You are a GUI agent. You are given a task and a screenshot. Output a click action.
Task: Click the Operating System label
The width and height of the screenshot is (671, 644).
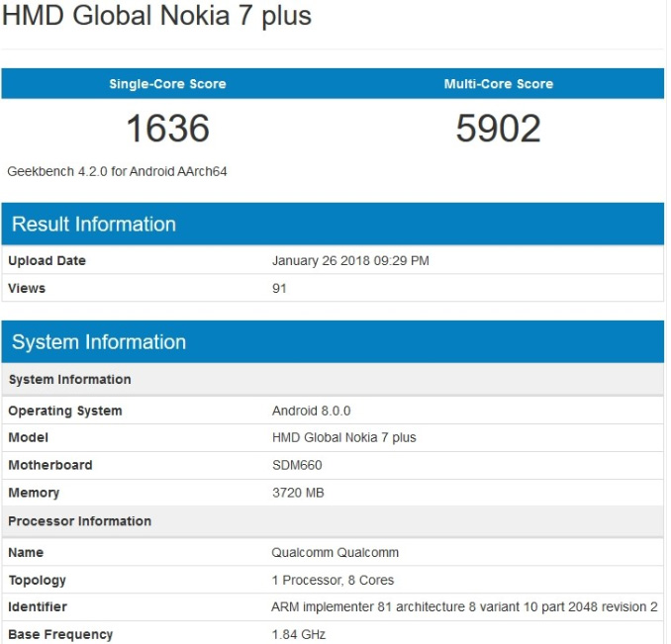point(65,411)
